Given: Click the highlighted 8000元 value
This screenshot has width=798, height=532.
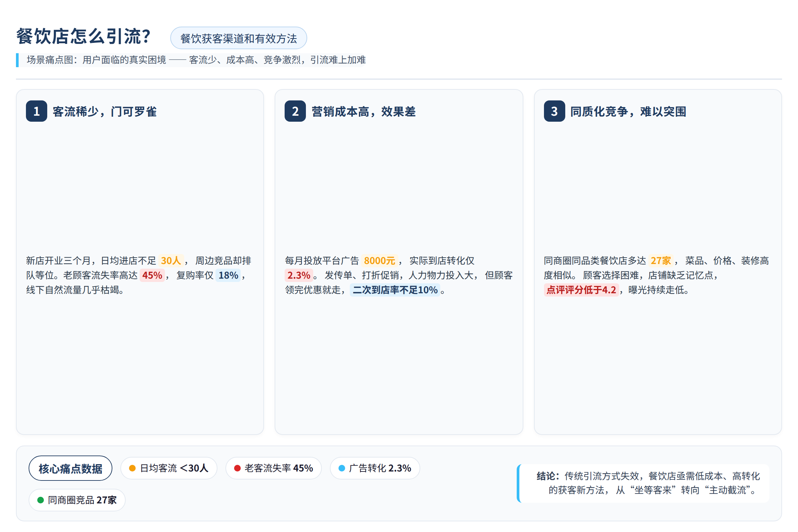Looking at the screenshot, I should pos(379,261).
